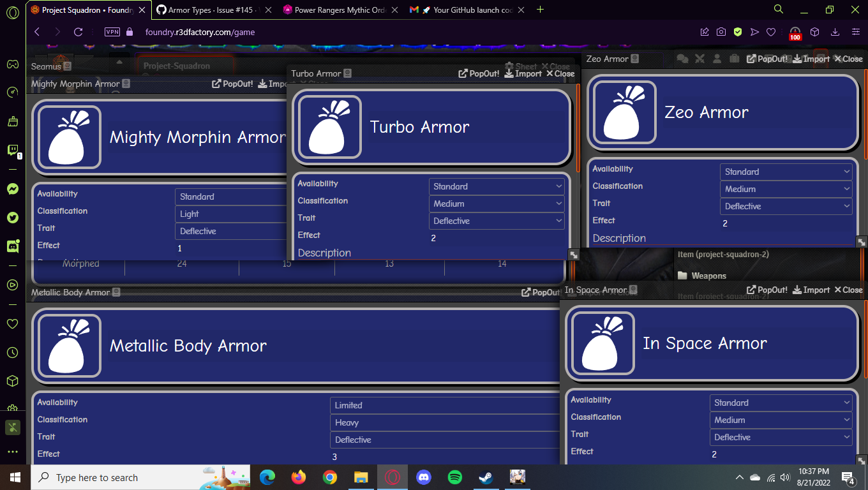Close the Armor Types Issue #145 tab
The height and width of the screenshot is (490, 868).
(x=267, y=10)
